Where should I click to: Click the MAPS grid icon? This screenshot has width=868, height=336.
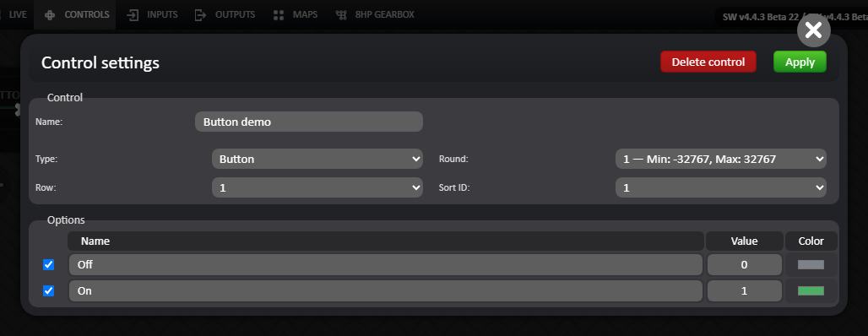point(279,15)
